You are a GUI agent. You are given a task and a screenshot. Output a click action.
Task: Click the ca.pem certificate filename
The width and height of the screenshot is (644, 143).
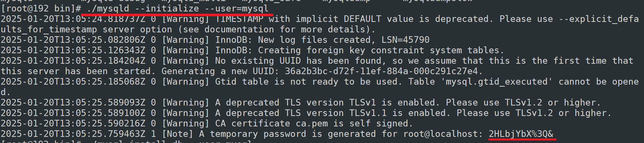tap(312, 124)
